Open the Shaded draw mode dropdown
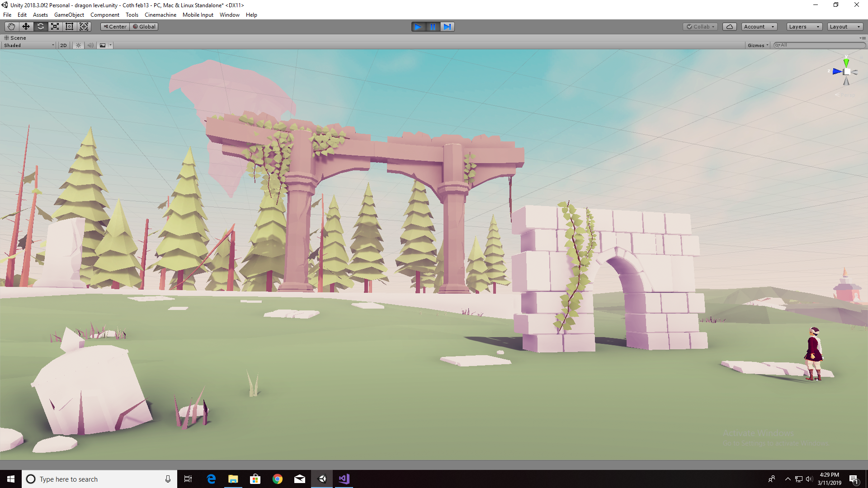The image size is (868, 488). coord(29,45)
